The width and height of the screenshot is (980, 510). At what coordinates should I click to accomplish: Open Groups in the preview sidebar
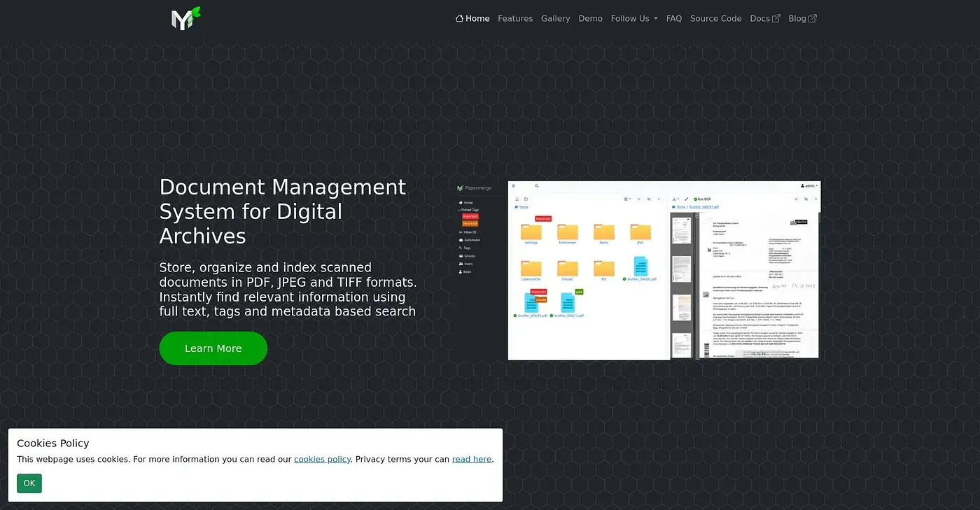(x=467, y=256)
